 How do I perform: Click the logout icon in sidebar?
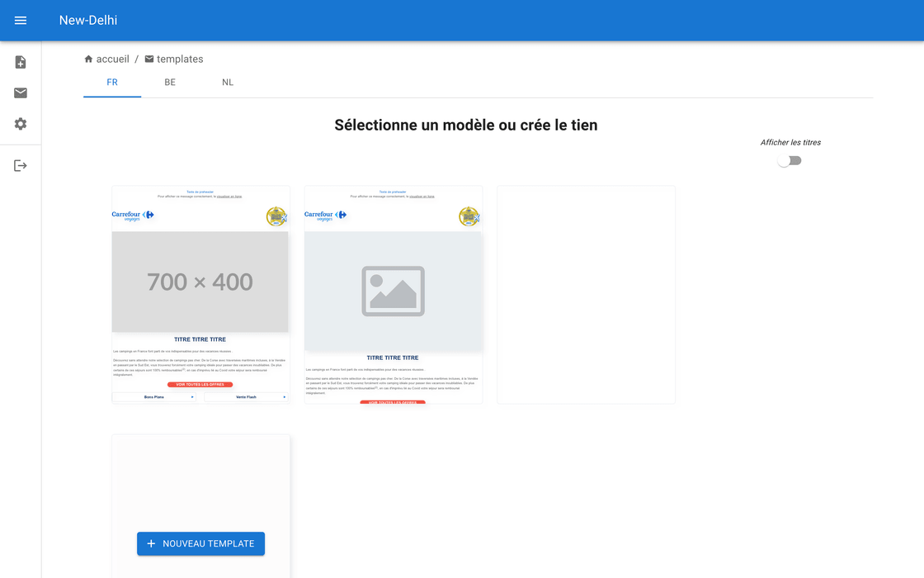click(21, 166)
